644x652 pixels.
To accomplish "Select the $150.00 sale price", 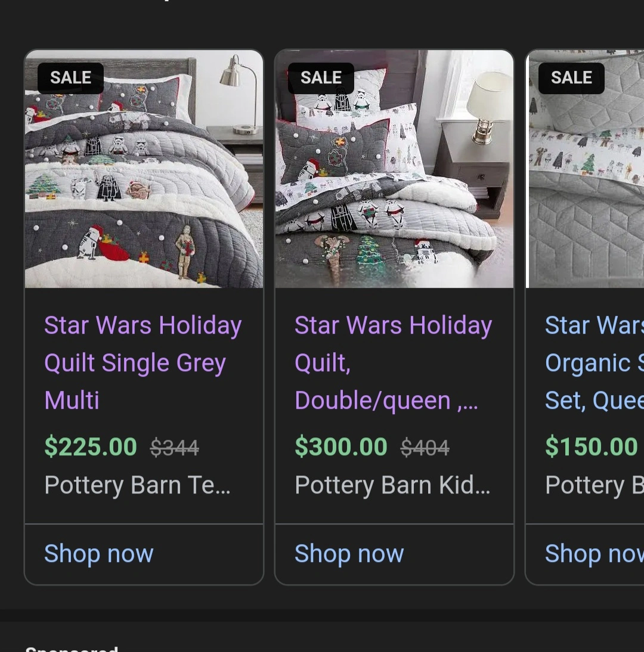I will tap(592, 447).
